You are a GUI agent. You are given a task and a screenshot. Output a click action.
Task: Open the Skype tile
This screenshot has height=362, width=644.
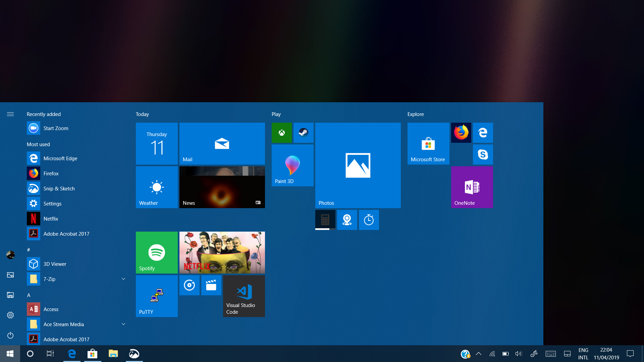[483, 155]
